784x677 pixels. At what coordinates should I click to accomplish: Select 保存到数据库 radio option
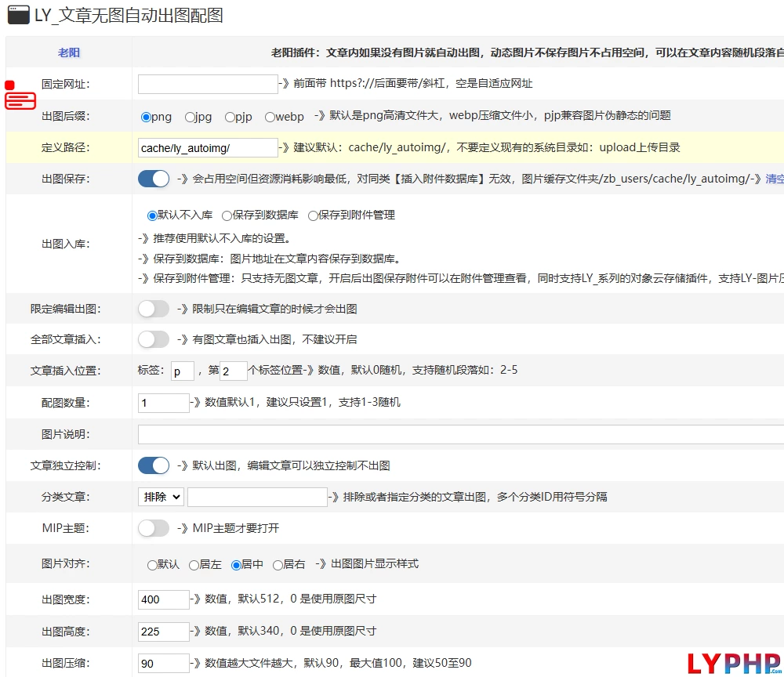tap(227, 215)
